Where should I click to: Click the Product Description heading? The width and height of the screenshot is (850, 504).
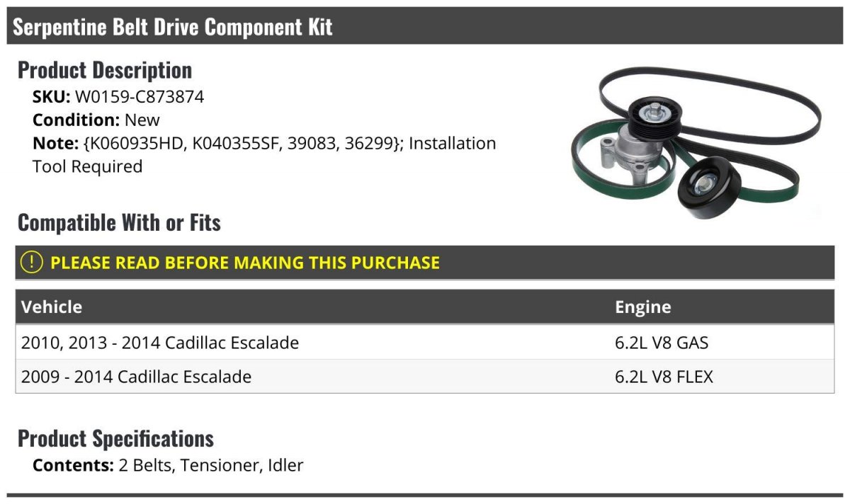105,70
